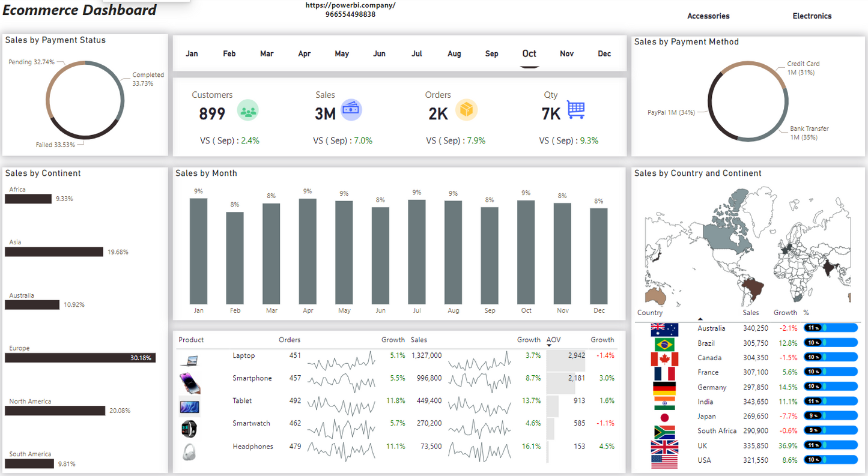Click the Headphones product image
This screenshot has height=476, width=868.
[x=189, y=451]
